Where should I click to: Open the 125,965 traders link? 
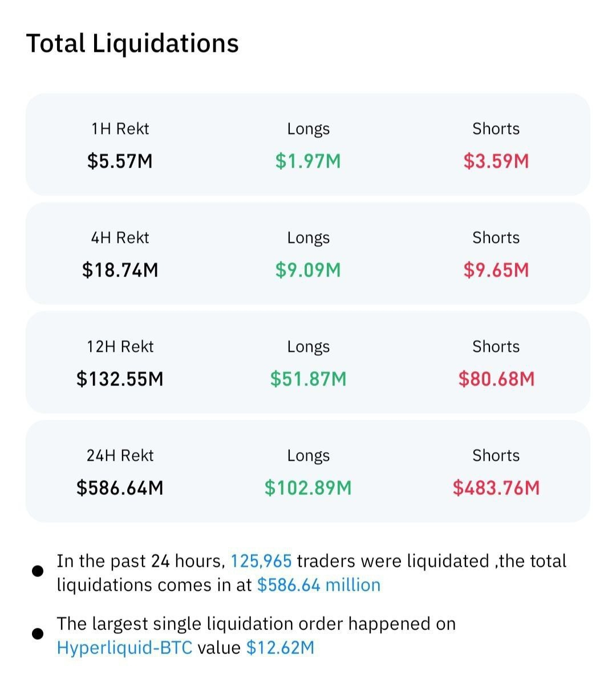pyautogui.click(x=261, y=561)
